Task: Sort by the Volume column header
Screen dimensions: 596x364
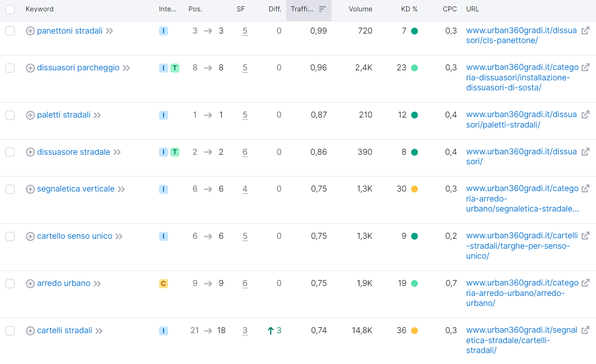Action: 361,9
